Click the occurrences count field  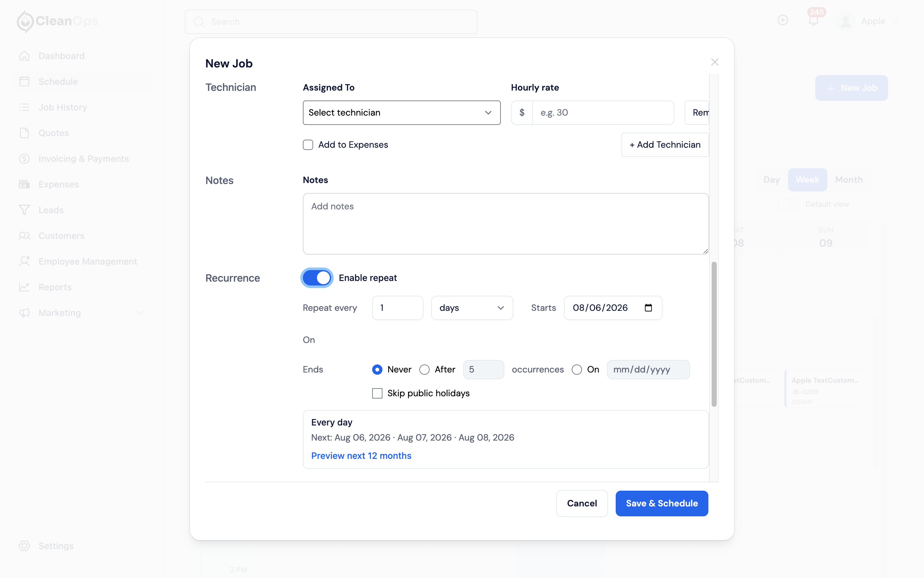pos(483,370)
